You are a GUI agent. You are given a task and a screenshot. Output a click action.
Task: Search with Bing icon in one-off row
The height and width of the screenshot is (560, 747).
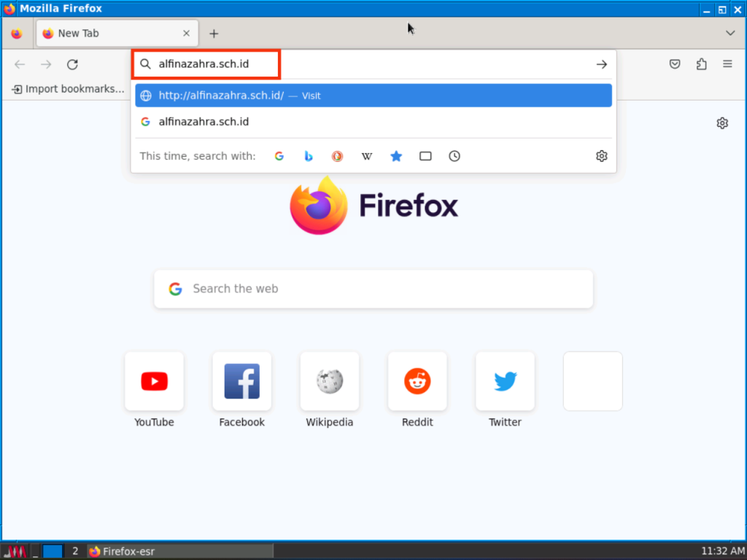(309, 156)
